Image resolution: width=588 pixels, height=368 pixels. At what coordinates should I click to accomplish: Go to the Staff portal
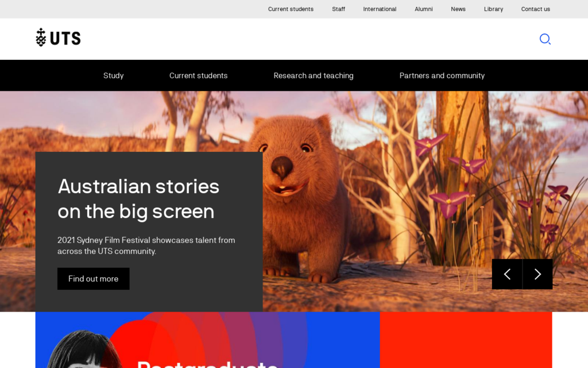pyautogui.click(x=338, y=9)
